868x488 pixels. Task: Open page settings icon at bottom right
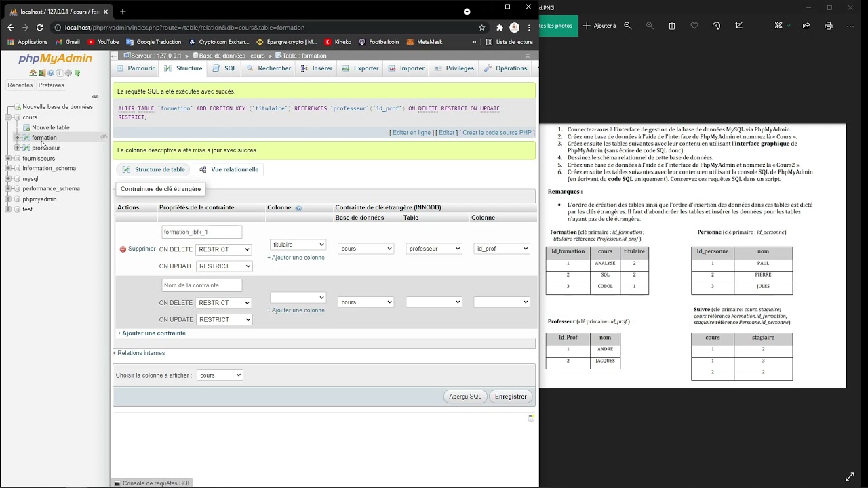coord(532,418)
